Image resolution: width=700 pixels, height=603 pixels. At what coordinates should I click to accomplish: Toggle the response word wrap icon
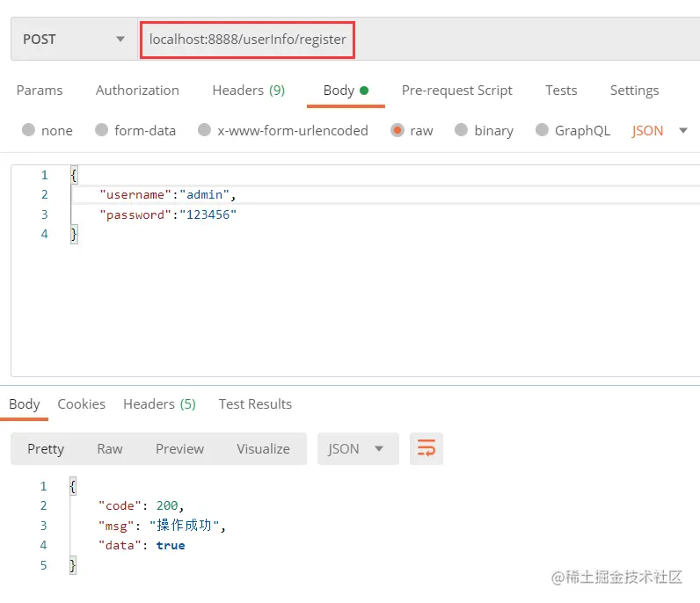coord(427,448)
